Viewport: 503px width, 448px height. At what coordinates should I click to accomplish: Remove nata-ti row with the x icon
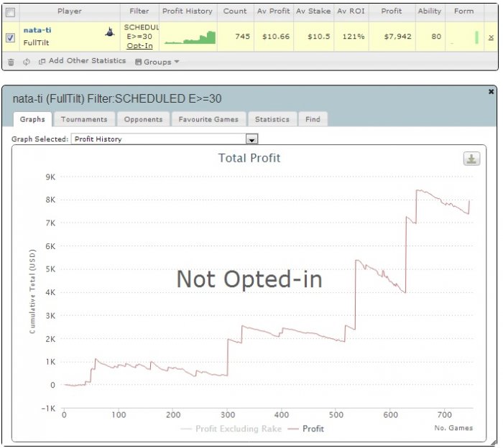click(491, 37)
